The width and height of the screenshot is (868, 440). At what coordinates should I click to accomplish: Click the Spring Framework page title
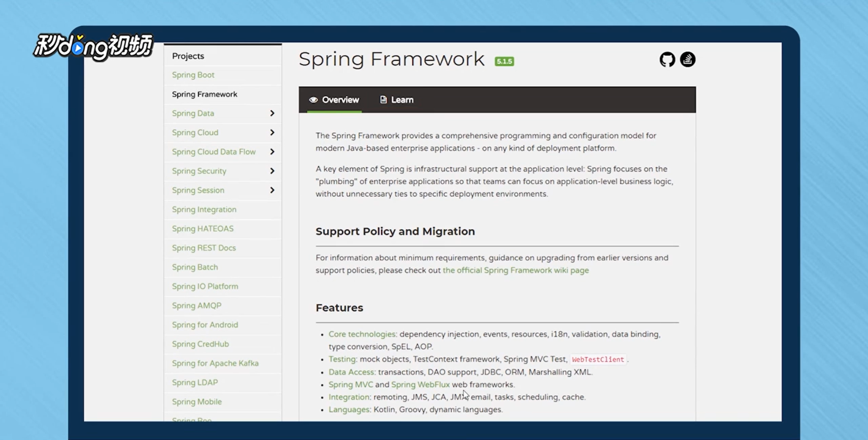click(x=392, y=59)
